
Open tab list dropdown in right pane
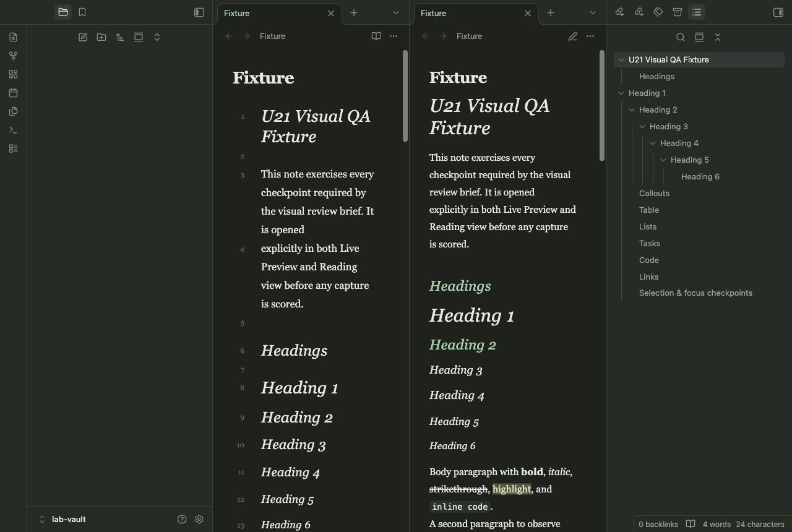click(x=593, y=13)
